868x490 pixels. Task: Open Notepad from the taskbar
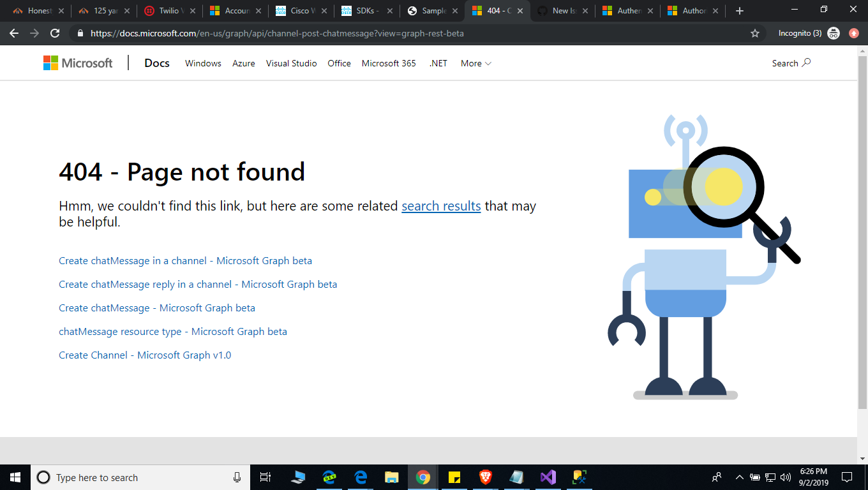[516, 477]
